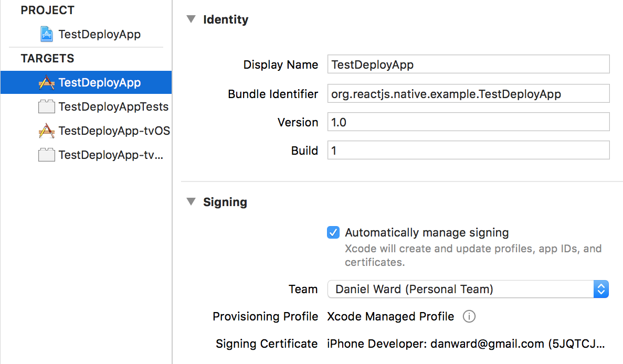Disable Automatically manage signing checkbox

pyautogui.click(x=333, y=232)
